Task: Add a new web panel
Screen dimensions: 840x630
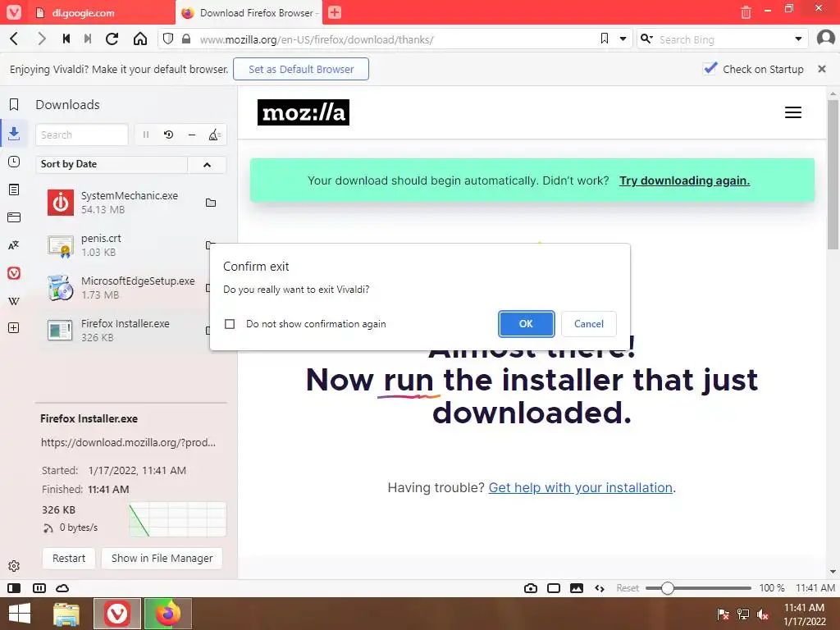Action: point(14,328)
